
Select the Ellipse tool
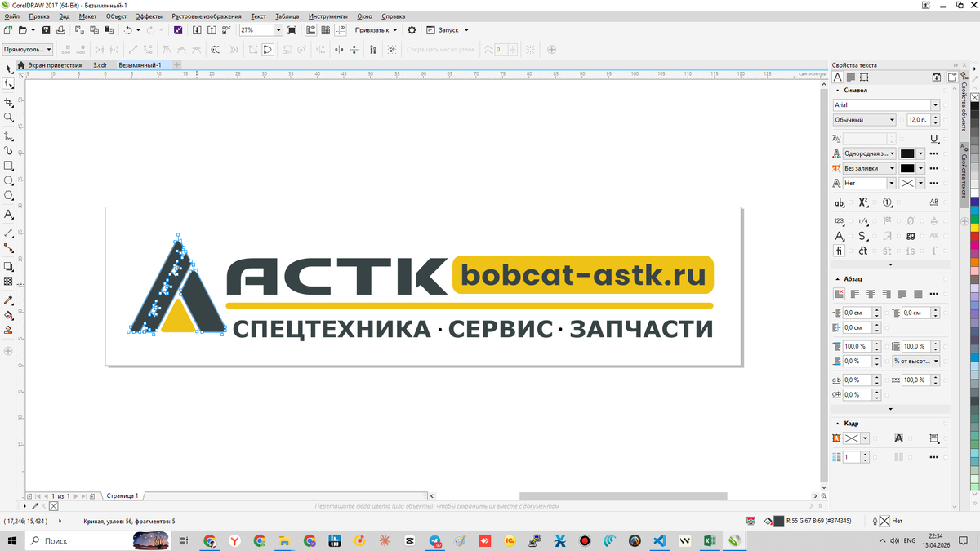8,180
